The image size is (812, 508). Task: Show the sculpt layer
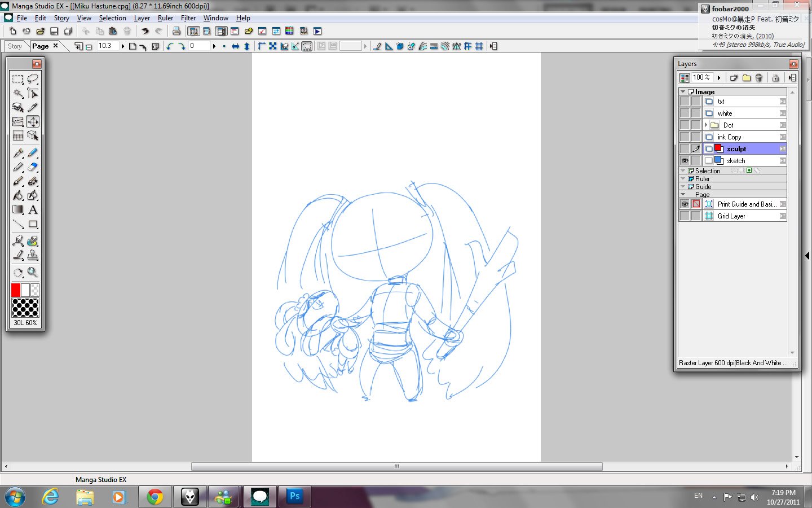coord(685,149)
